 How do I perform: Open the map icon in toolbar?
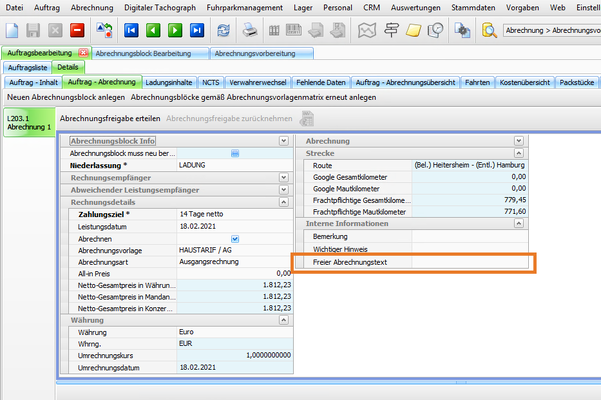click(366, 31)
